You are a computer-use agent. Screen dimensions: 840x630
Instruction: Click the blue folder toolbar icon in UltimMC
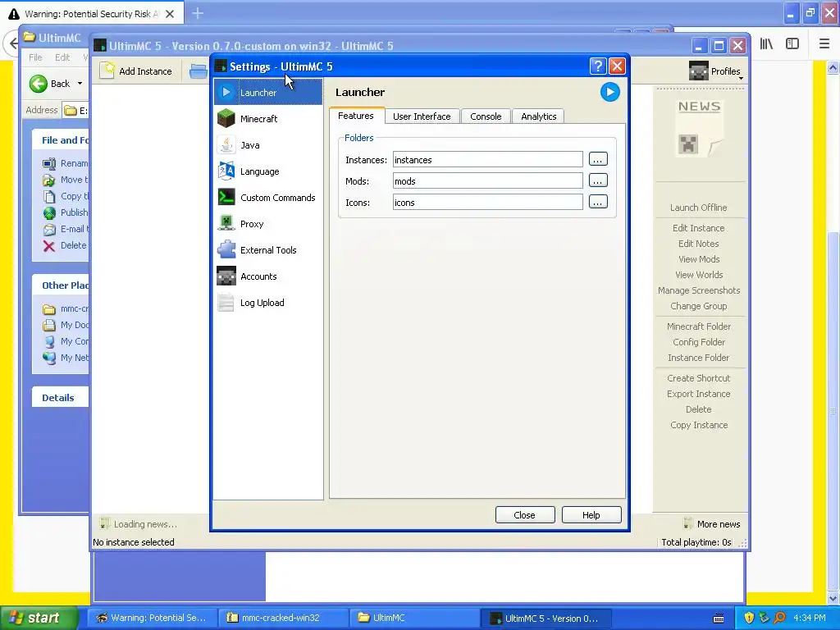pos(199,71)
